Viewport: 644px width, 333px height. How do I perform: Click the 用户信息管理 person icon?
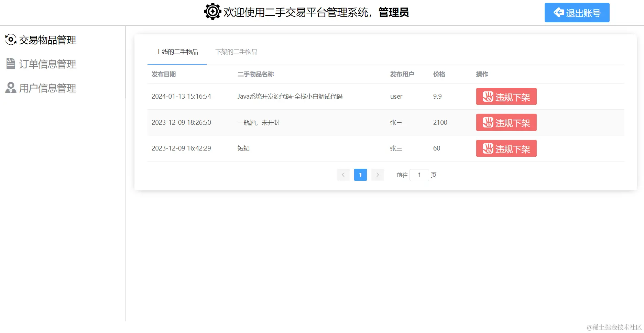coord(11,88)
